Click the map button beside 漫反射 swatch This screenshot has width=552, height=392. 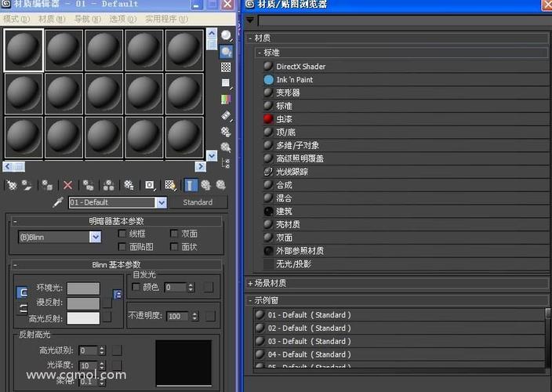click(x=107, y=303)
